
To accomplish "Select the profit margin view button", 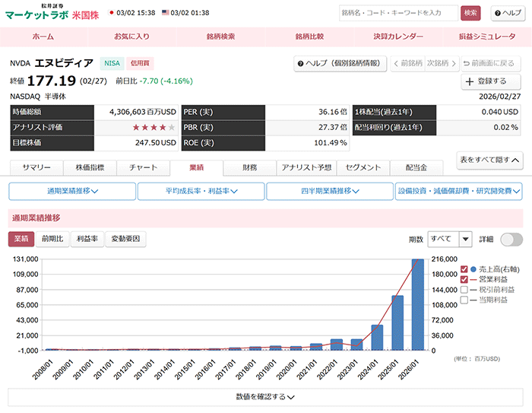I will tap(87, 239).
